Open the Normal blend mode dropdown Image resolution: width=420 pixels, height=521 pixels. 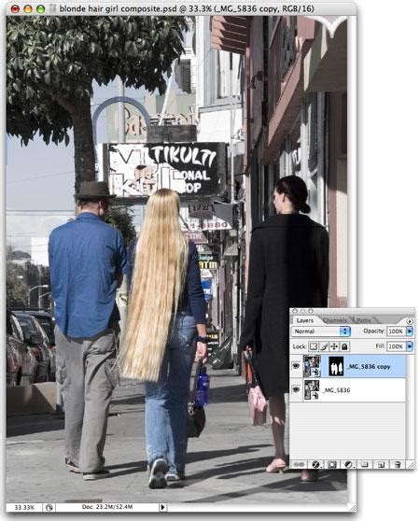point(320,331)
